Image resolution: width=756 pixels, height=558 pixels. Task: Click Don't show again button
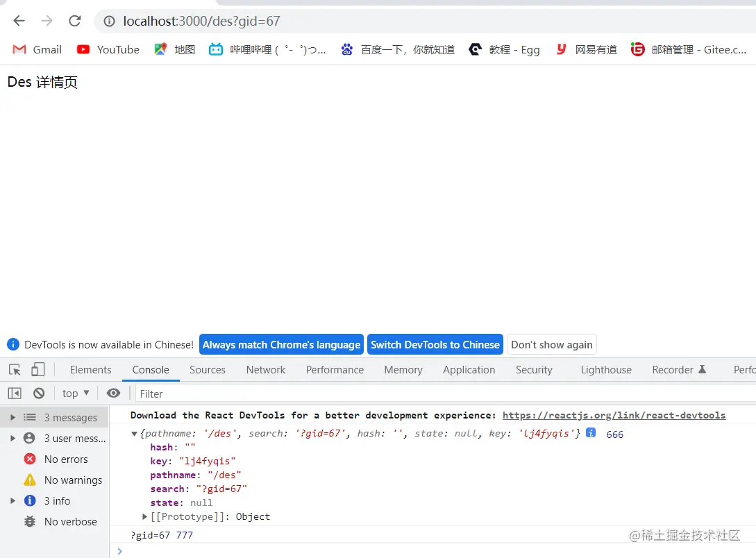coord(552,344)
